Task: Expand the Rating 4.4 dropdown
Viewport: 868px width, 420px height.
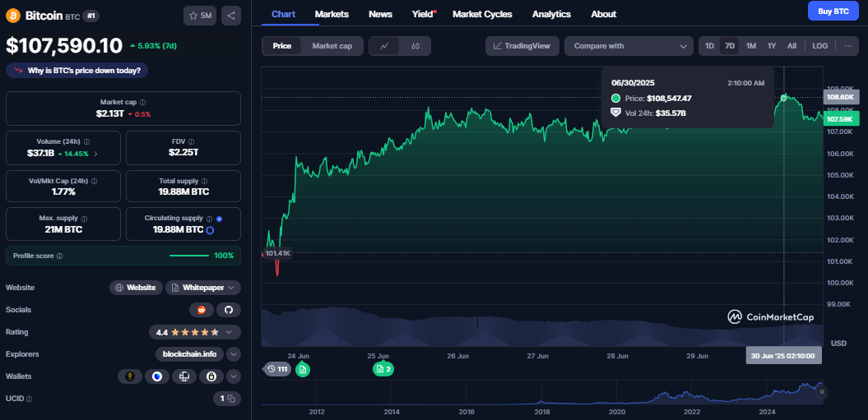Action: click(x=229, y=333)
